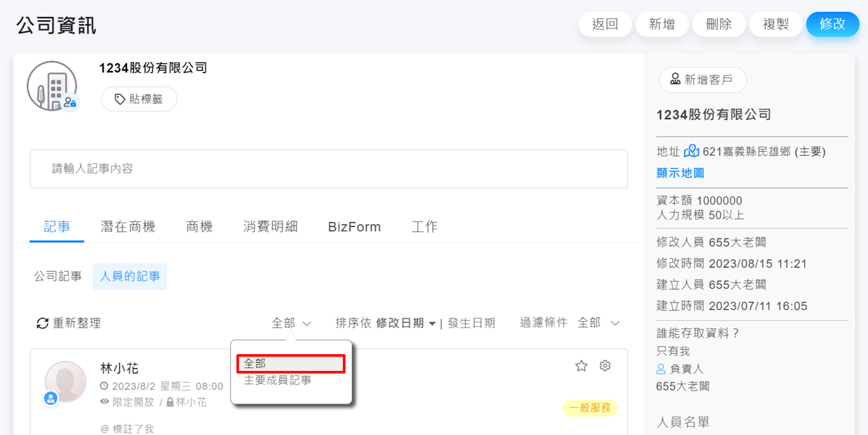Click the refresh icon beside 重新整理

tap(42, 323)
